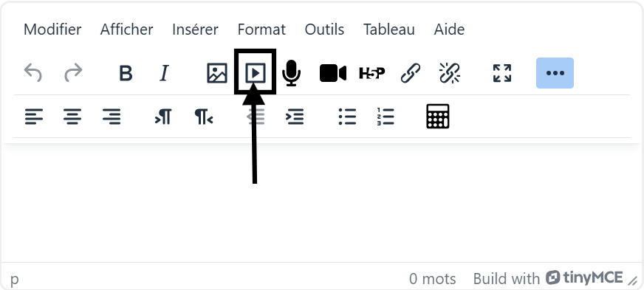Screen dimensions: 644x290
Task: Click the video camera record icon
Action: coord(332,74)
